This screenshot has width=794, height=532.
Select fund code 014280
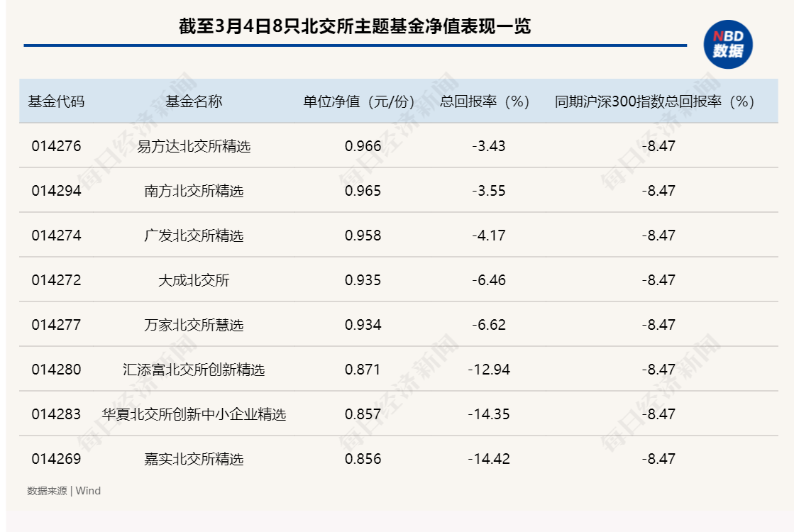pyautogui.click(x=56, y=370)
